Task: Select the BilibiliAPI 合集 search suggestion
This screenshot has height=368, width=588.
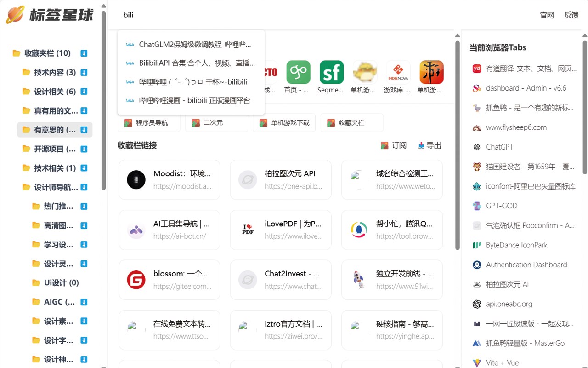Action: click(191, 63)
